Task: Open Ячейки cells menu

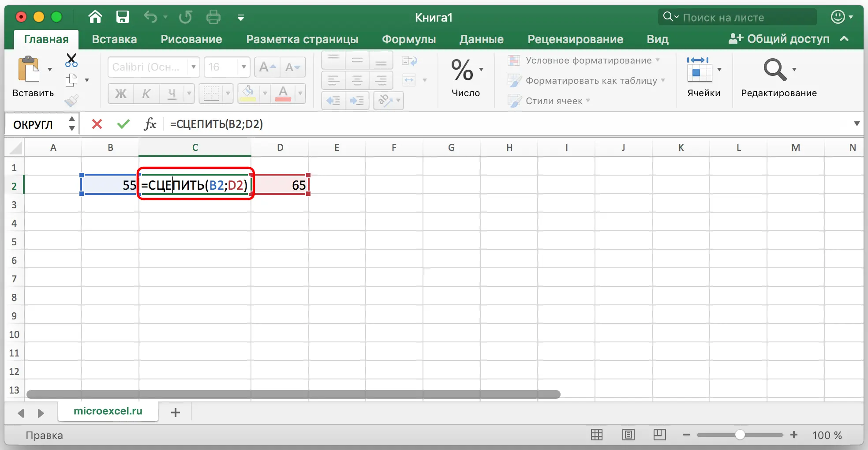Action: (x=704, y=78)
